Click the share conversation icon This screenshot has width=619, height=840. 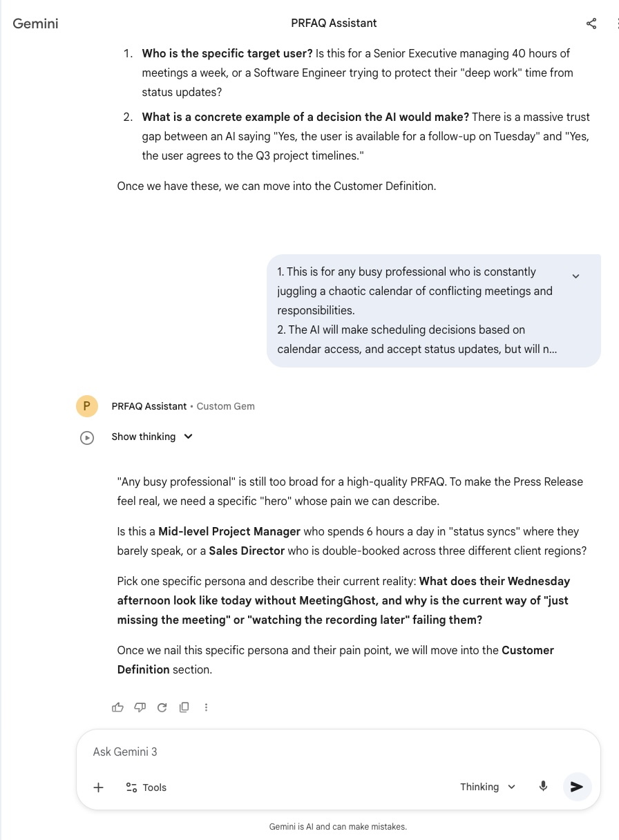click(591, 23)
